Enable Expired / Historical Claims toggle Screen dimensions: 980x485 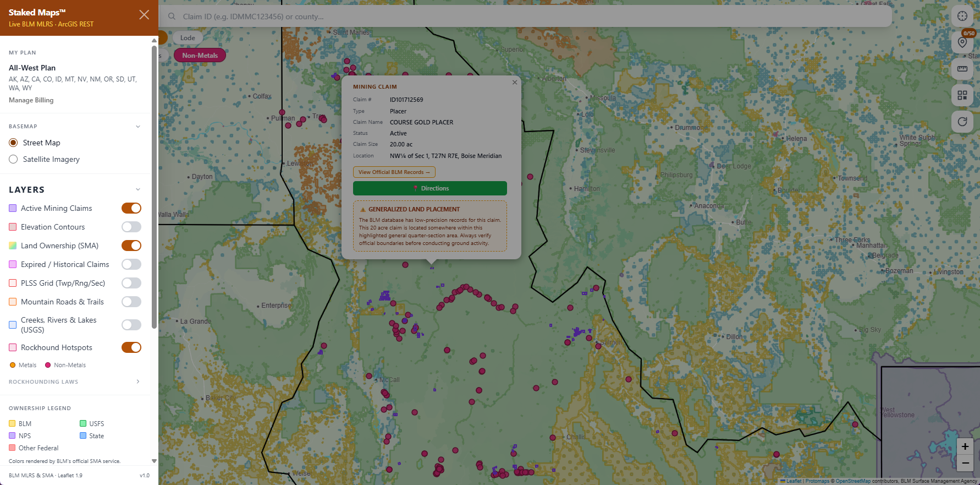(x=131, y=264)
